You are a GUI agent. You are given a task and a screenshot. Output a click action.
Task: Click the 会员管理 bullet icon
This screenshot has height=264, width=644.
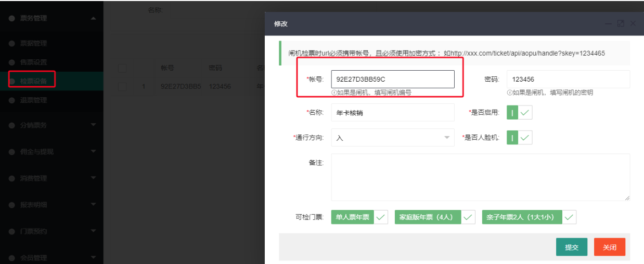coord(11,257)
